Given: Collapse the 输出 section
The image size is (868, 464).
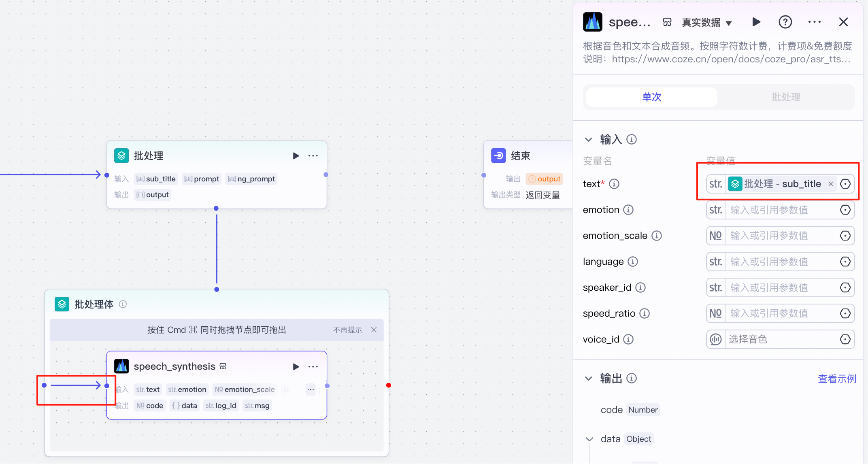Looking at the screenshot, I should click(x=589, y=379).
